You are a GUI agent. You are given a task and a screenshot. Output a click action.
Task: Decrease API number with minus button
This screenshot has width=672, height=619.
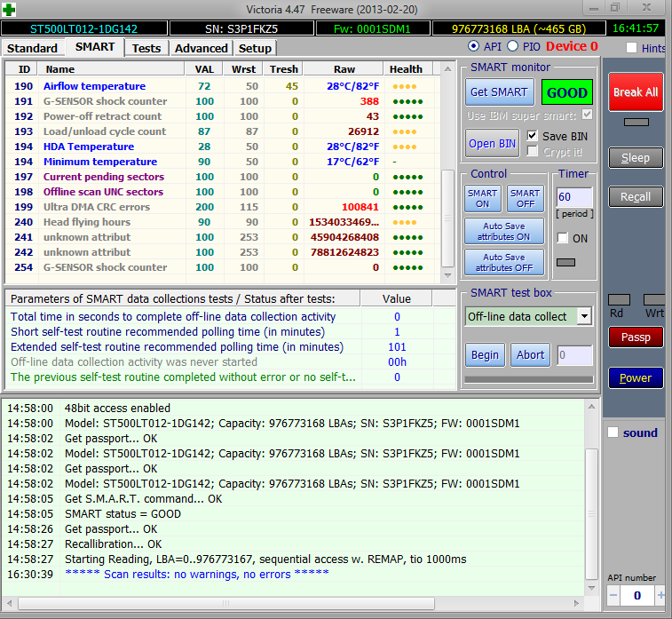coord(613,594)
